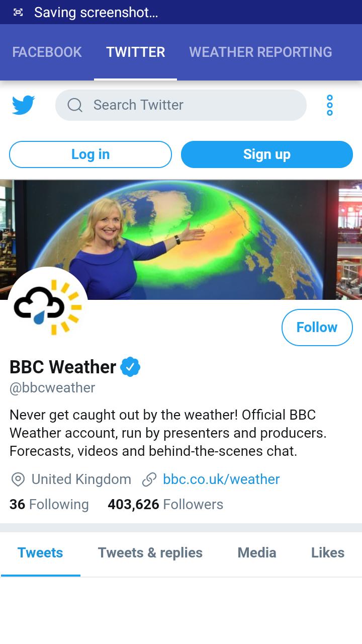Select the location pin icon near United Kingdom
362x644 pixels.
tap(18, 479)
